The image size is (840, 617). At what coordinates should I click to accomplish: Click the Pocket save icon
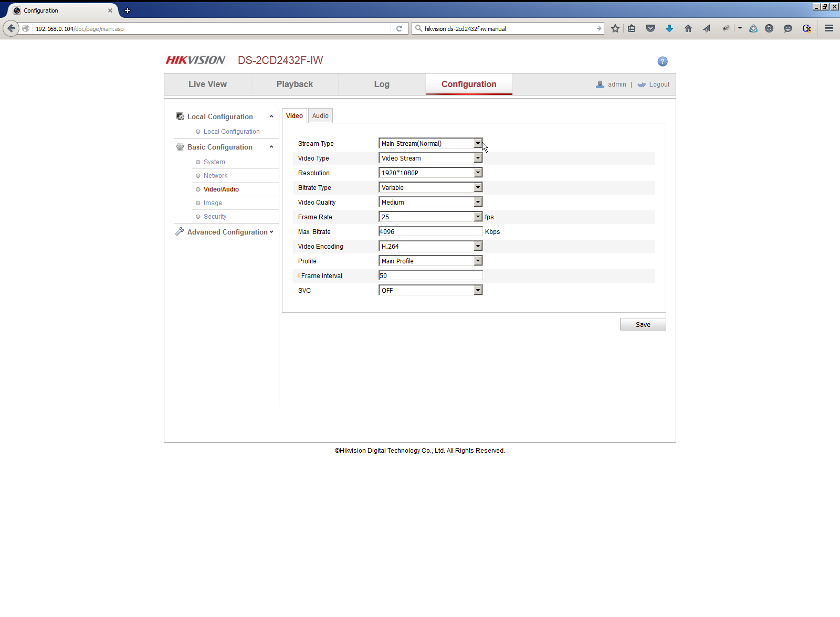click(x=650, y=29)
